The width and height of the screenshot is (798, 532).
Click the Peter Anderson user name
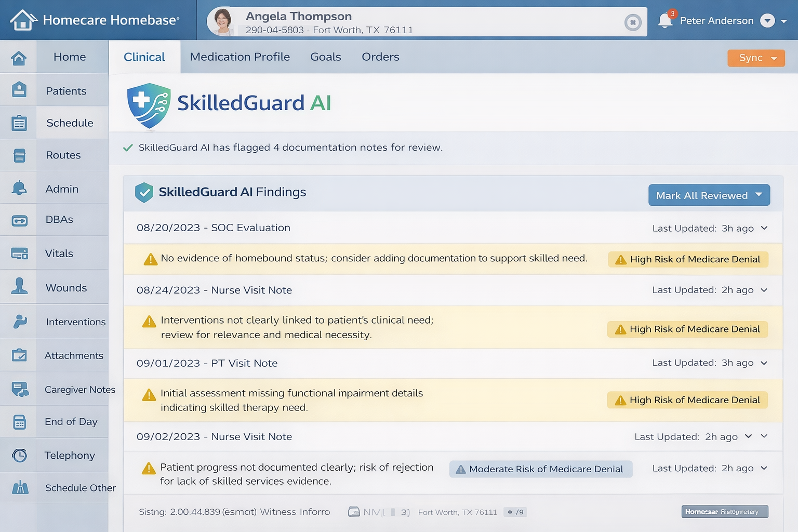(x=716, y=20)
